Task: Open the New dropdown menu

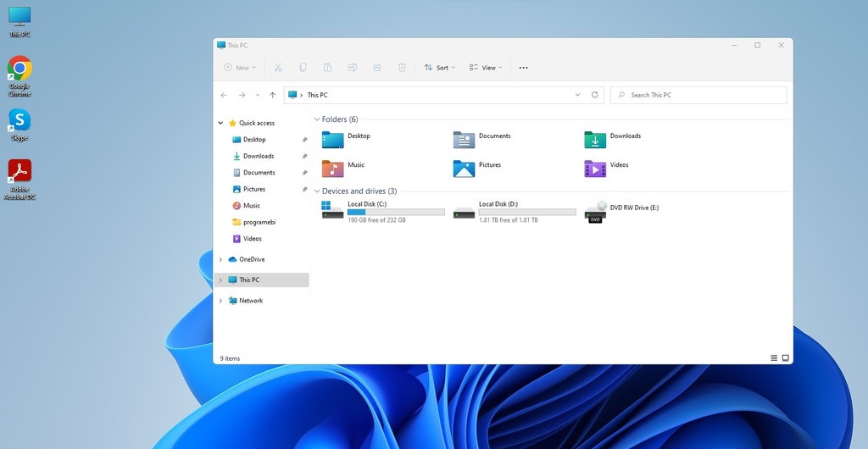Action: click(240, 68)
